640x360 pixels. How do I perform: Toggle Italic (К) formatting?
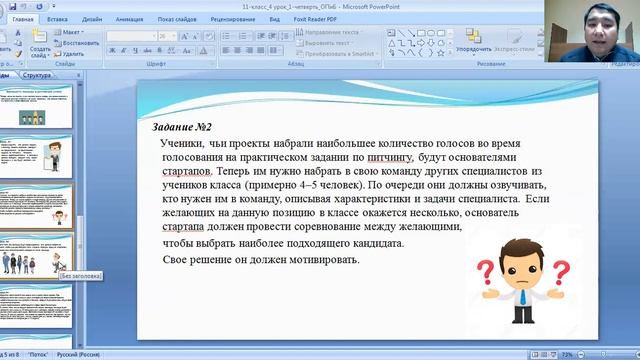[123, 51]
